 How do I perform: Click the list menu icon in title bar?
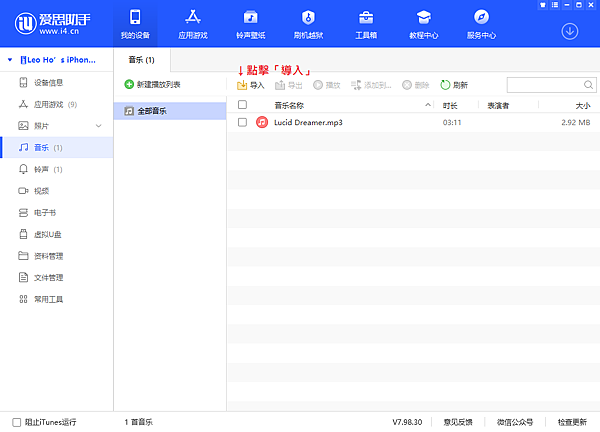tap(555, 5)
